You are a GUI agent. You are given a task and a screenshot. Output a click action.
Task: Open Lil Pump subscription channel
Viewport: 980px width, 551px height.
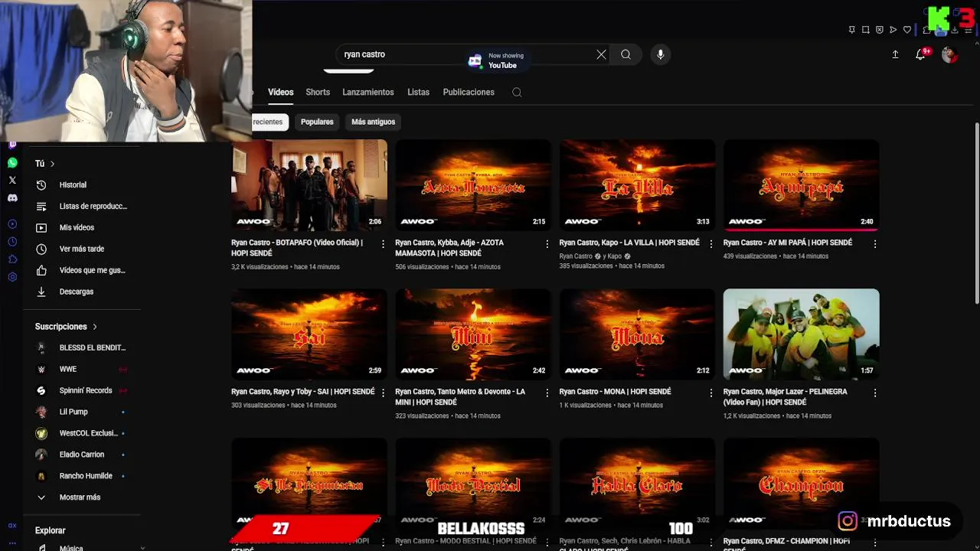[81, 412]
